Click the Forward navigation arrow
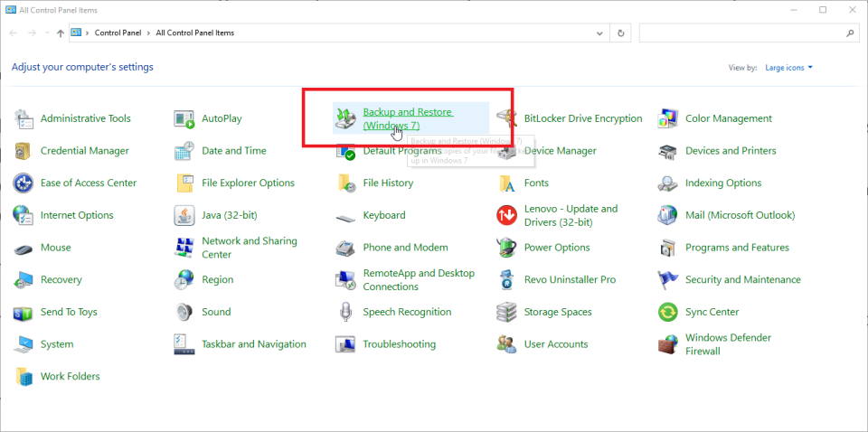 coord(32,33)
